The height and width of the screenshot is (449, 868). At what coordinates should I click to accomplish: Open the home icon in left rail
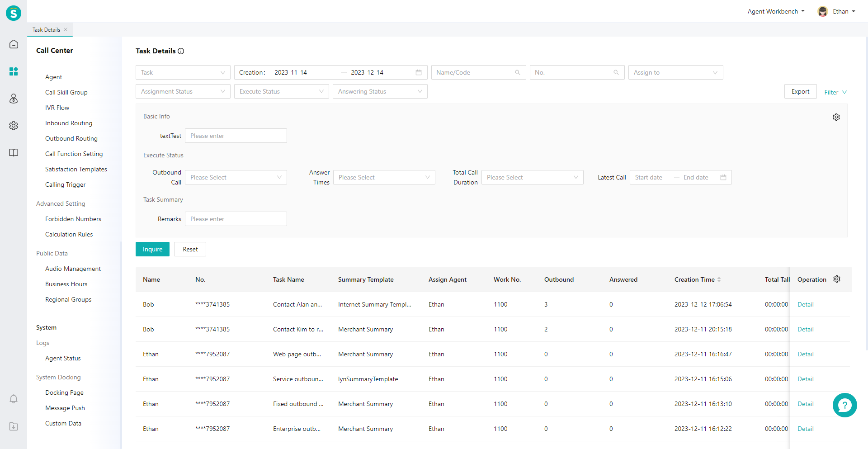(14, 44)
